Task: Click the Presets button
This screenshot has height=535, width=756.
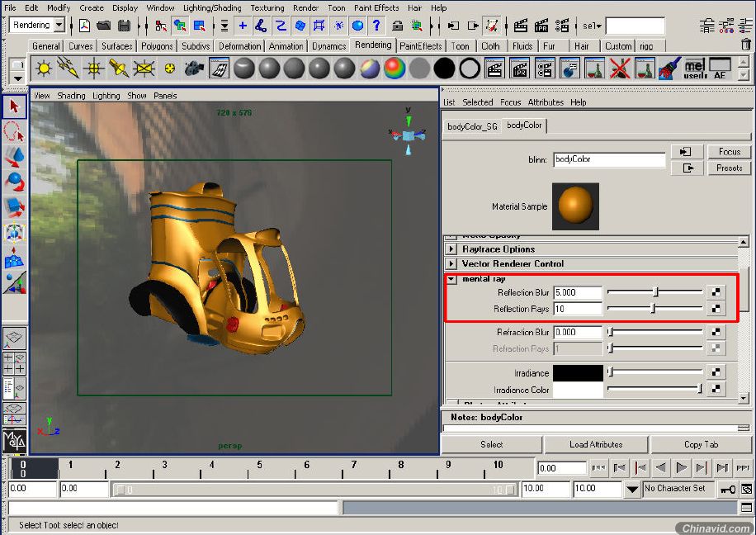Action: pos(730,168)
